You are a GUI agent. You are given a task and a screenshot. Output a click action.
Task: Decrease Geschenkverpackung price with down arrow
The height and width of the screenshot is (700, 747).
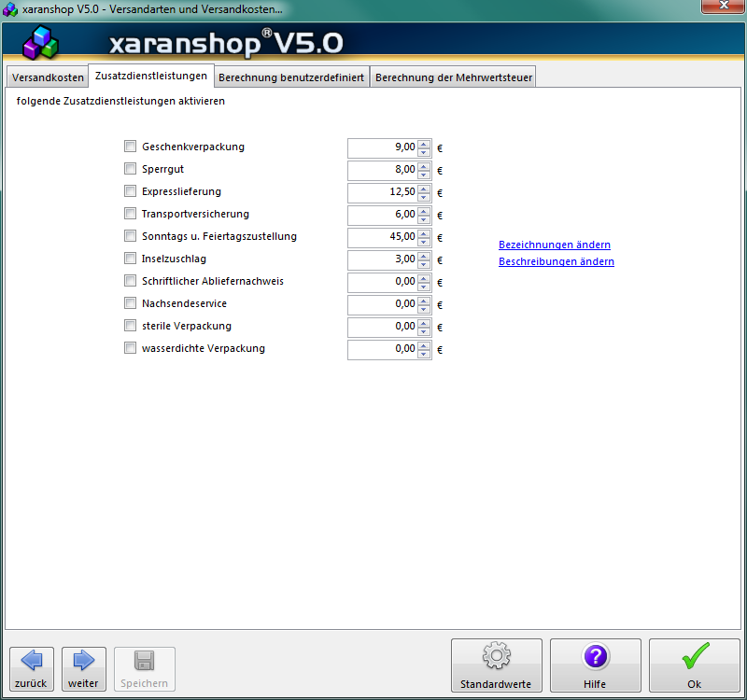point(424,152)
